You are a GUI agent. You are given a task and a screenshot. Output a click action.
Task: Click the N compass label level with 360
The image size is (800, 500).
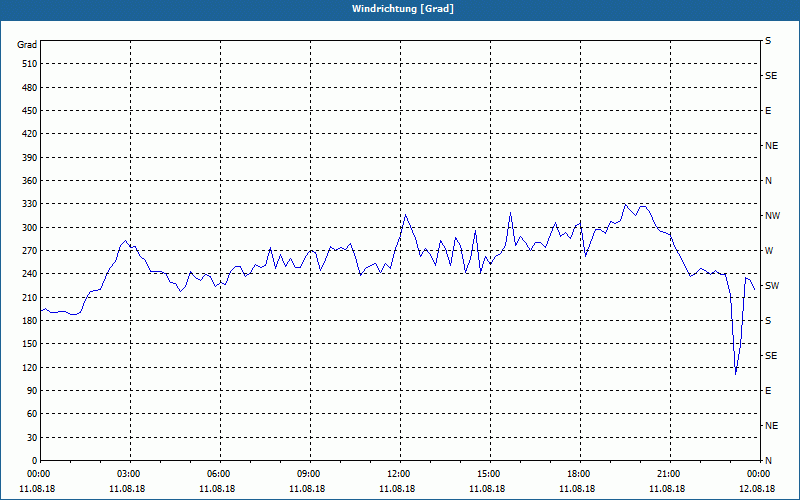[x=768, y=181]
